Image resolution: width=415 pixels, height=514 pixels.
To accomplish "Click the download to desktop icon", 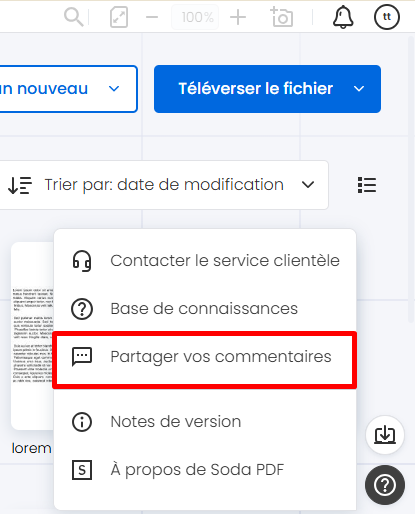I will [385, 435].
